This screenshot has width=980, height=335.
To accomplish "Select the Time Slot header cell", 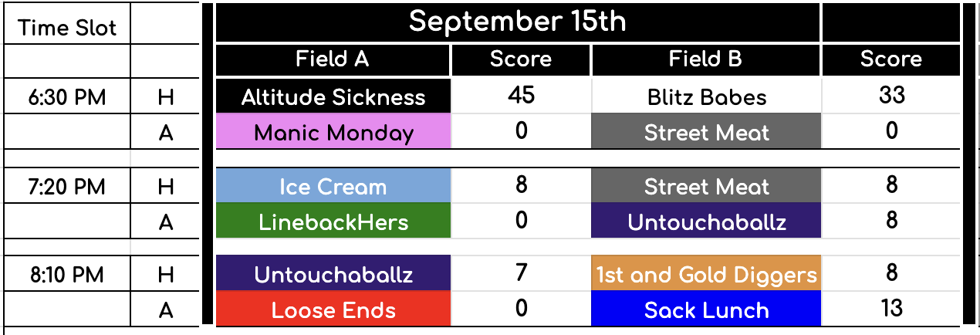I will (67, 28).
